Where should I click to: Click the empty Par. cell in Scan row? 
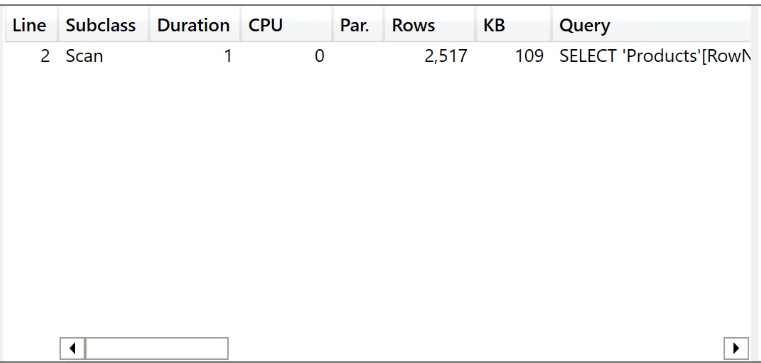[358, 56]
